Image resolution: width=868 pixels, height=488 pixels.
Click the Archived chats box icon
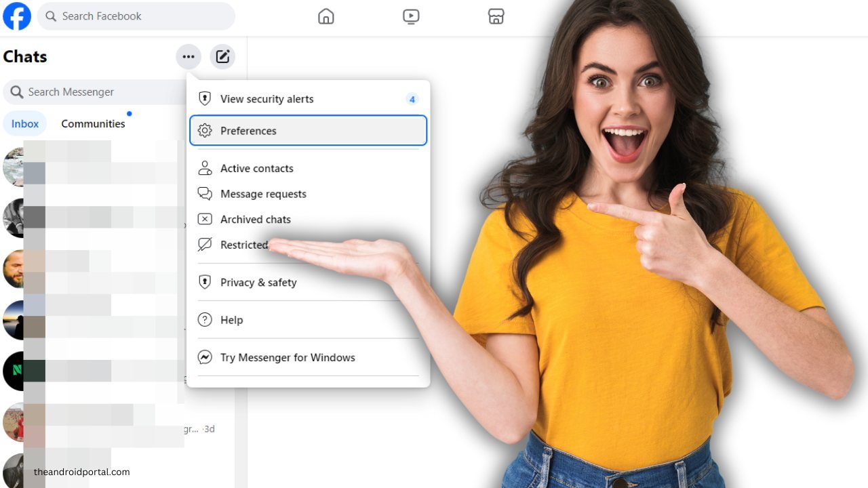click(205, 219)
